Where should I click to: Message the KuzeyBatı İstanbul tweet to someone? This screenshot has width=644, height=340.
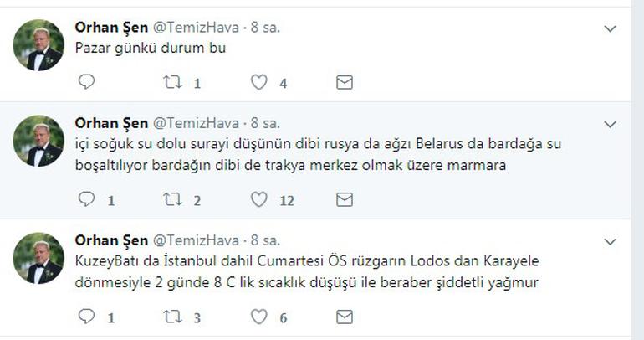pos(344,317)
